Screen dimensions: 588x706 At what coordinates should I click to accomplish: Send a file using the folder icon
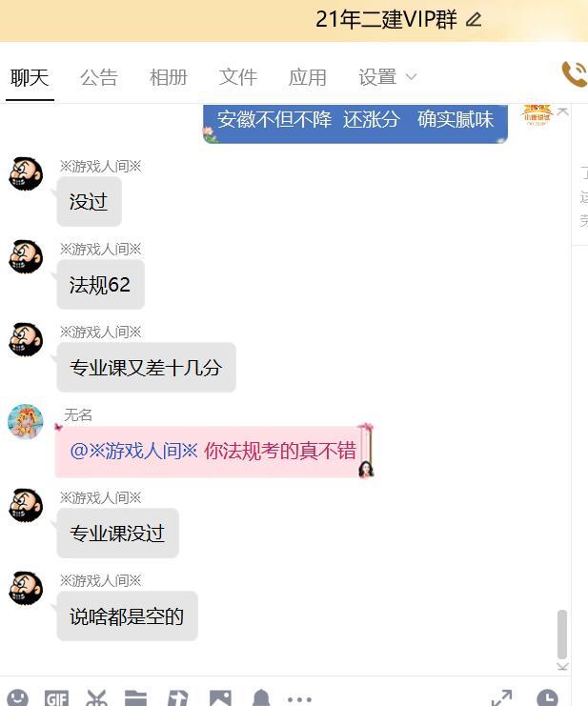[x=135, y=698]
